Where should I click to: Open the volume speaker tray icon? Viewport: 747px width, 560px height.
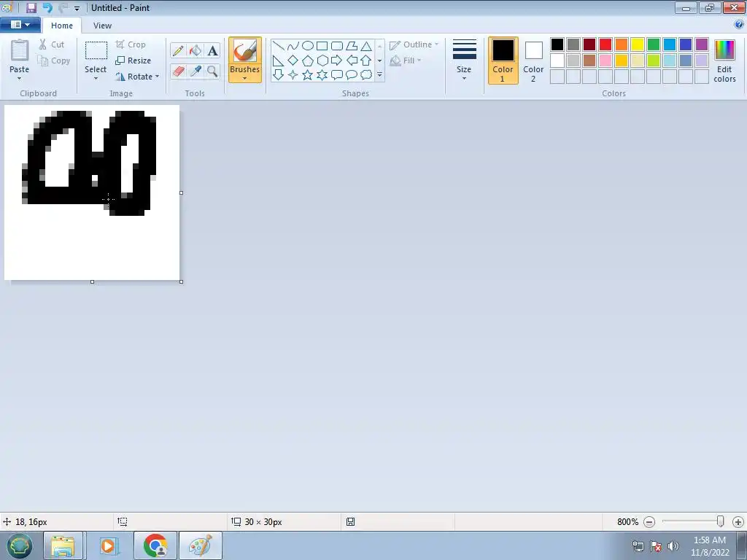click(673, 546)
